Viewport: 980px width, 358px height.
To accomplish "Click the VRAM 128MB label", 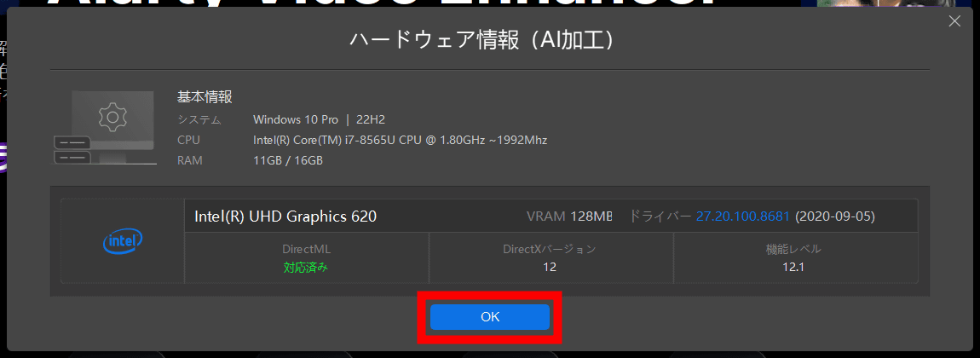I will click(x=569, y=217).
